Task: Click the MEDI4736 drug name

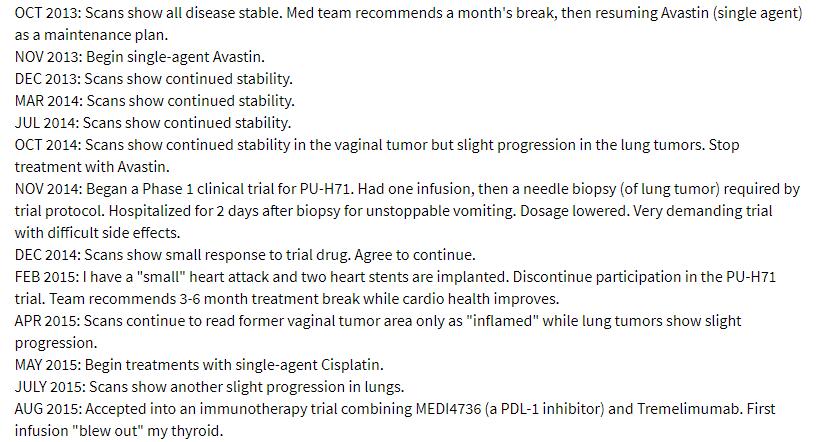Action: [448, 408]
